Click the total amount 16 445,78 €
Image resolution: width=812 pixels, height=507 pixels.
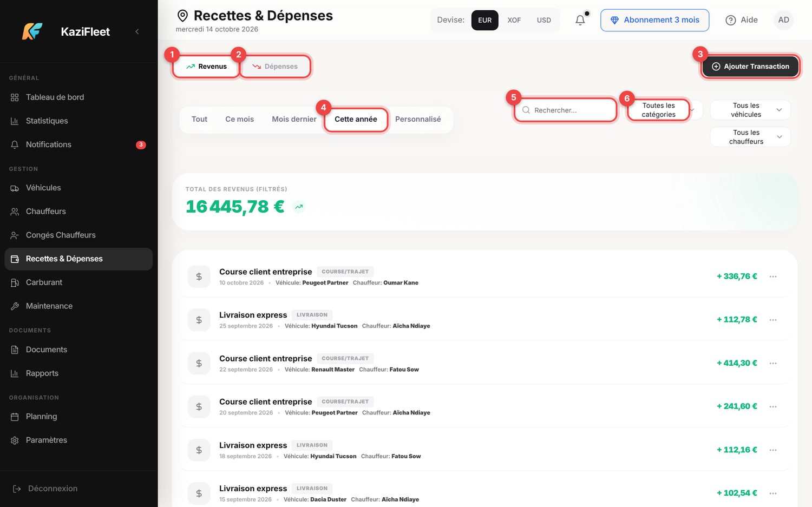click(x=235, y=207)
